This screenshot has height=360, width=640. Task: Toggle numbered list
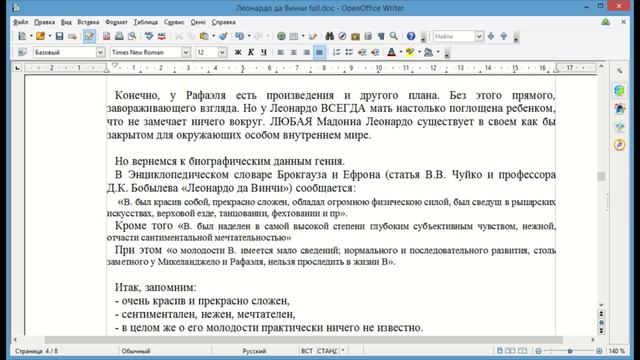click(x=336, y=52)
